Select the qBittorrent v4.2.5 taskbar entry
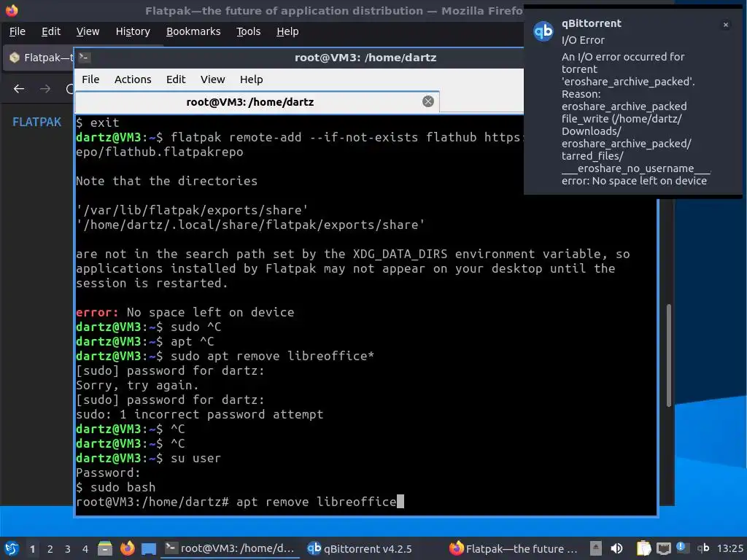The image size is (747, 560). (360, 548)
